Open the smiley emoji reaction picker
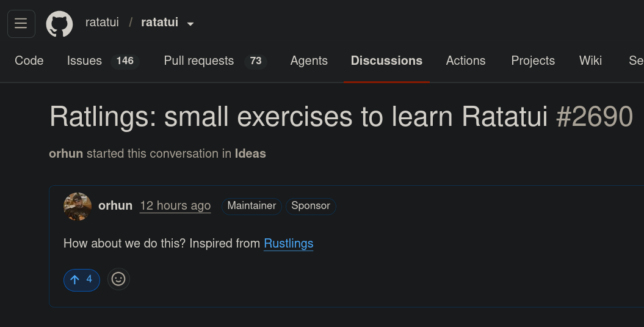 click(x=118, y=279)
